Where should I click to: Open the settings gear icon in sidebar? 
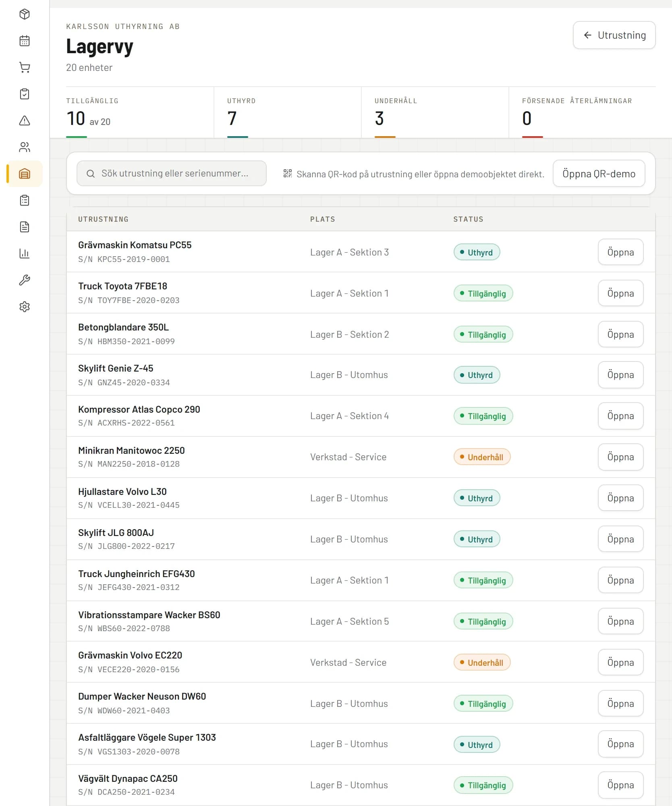(x=25, y=307)
